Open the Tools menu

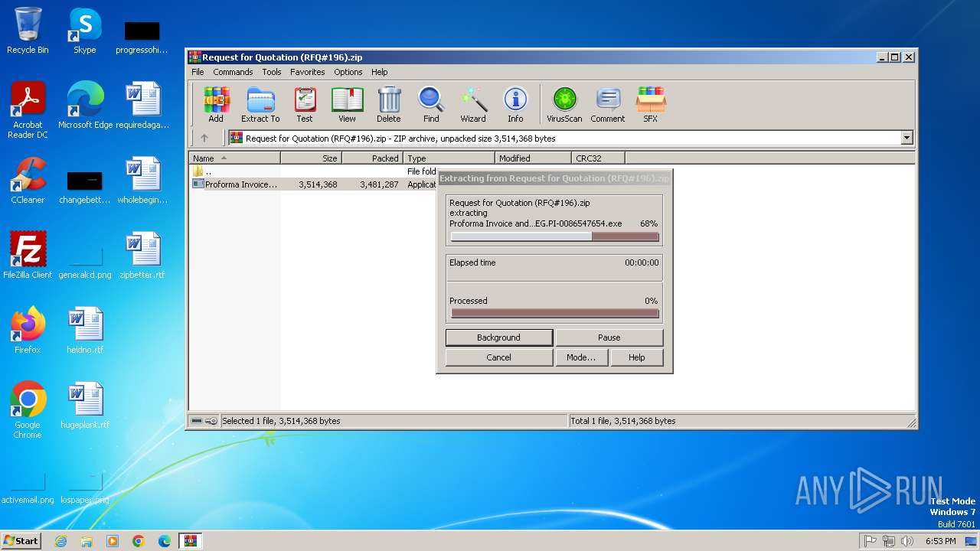pyautogui.click(x=272, y=72)
